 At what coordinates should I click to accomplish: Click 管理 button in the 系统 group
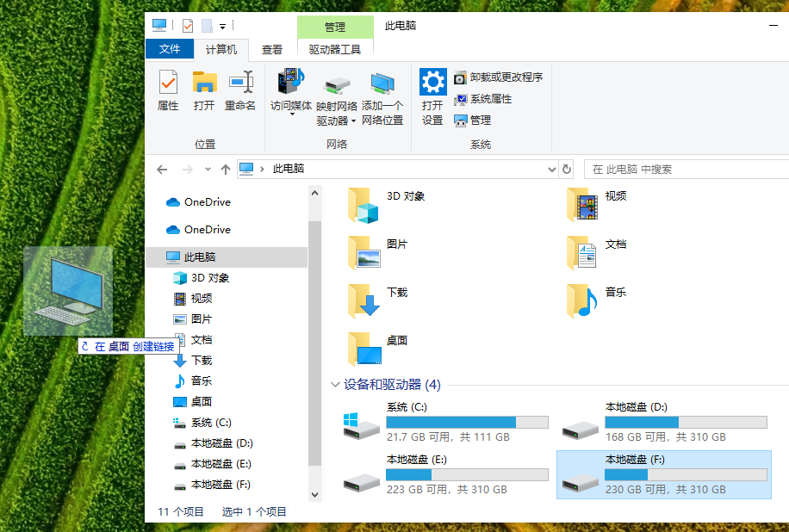(x=473, y=121)
